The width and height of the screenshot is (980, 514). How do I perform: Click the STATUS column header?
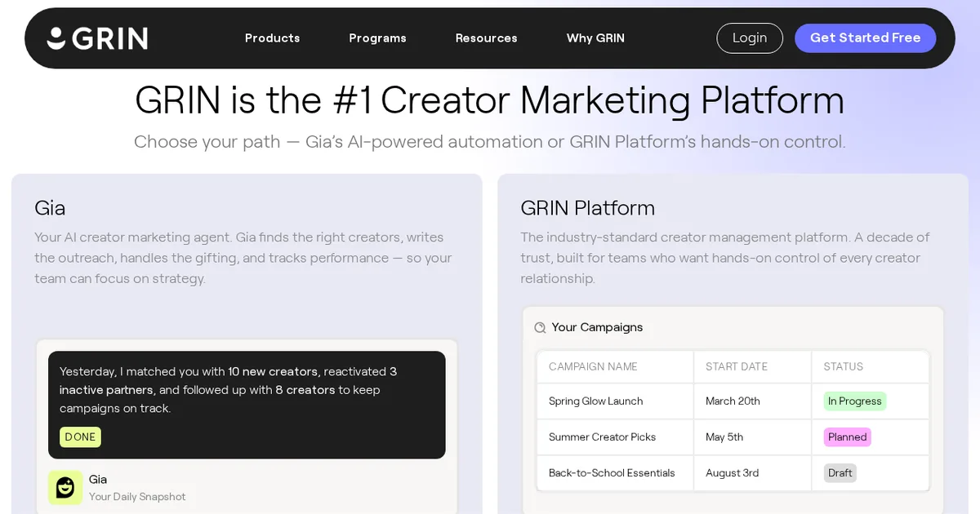pos(843,367)
